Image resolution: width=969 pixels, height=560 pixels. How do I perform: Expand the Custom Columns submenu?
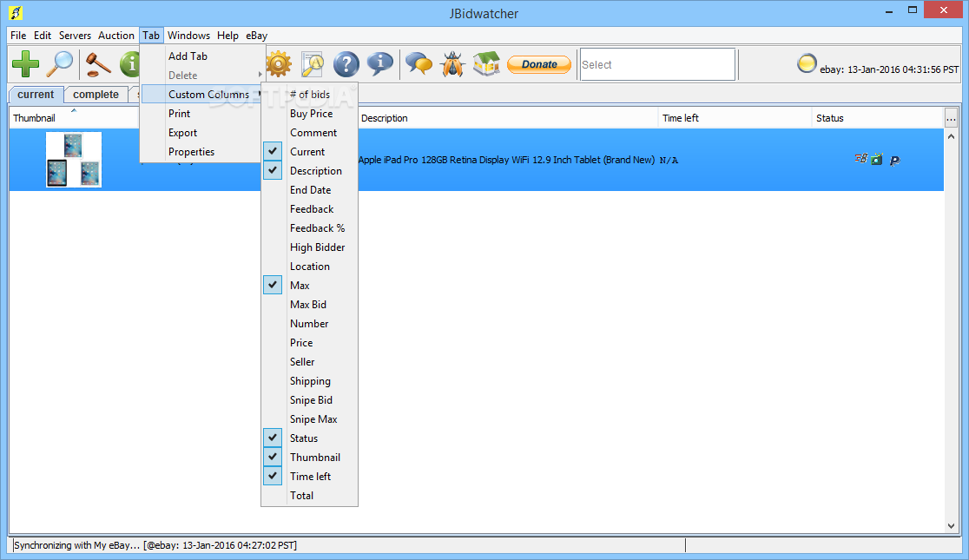click(202, 94)
